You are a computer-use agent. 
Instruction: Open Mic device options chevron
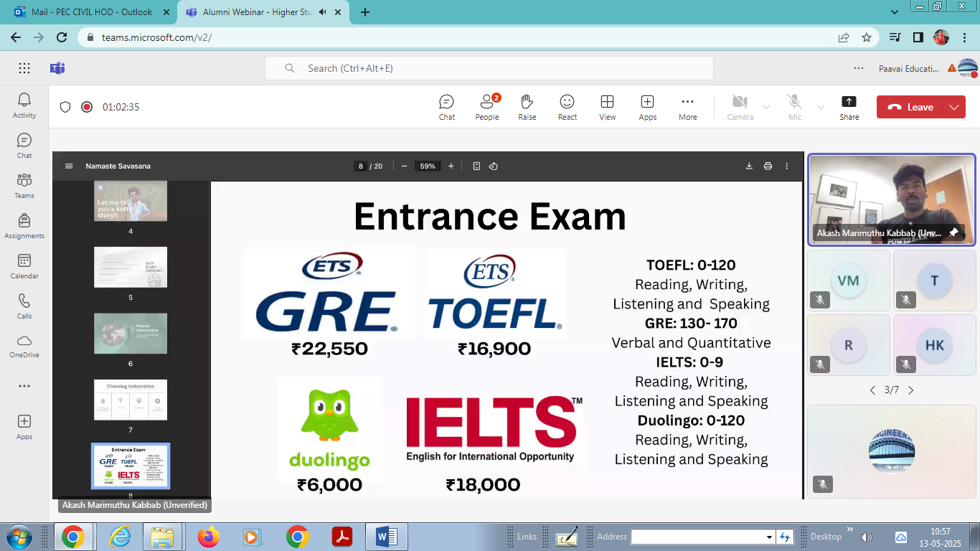pos(820,108)
